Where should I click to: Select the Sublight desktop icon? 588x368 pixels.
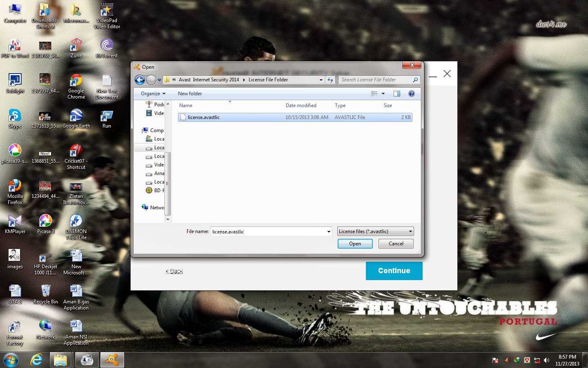[x=15, y=83]
